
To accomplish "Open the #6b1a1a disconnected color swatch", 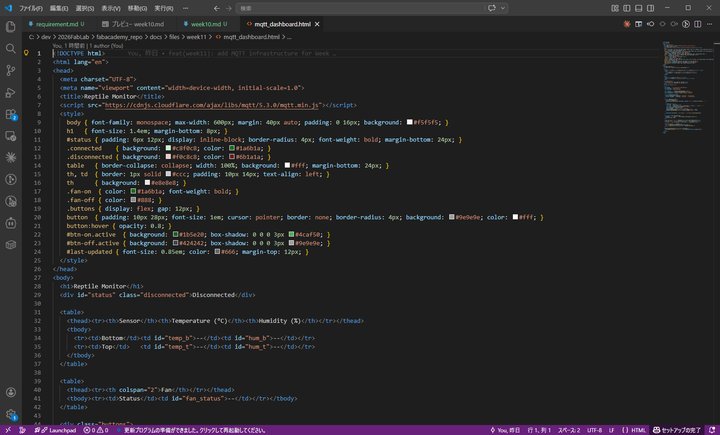I will (232, 157).
